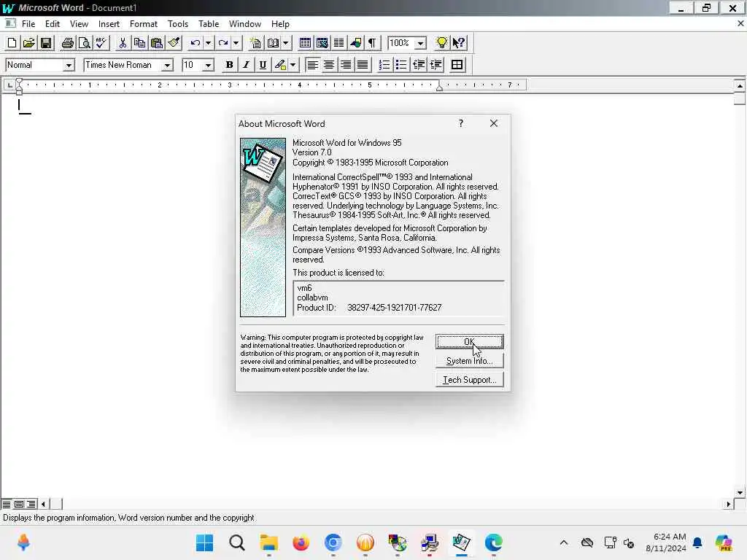Viewport: 747px width, 560px height.
Task: Open the Format menu
Action: [x=144, y=24]
